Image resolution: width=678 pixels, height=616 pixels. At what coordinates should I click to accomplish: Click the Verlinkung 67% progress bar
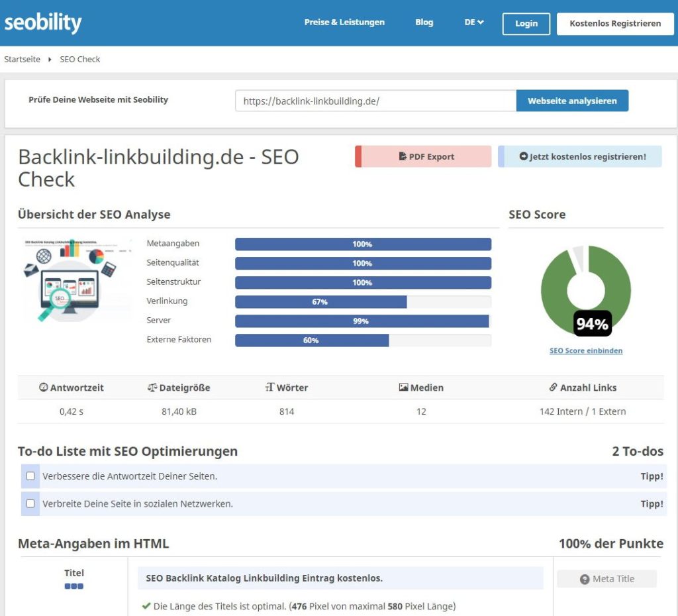coord(363,301)
